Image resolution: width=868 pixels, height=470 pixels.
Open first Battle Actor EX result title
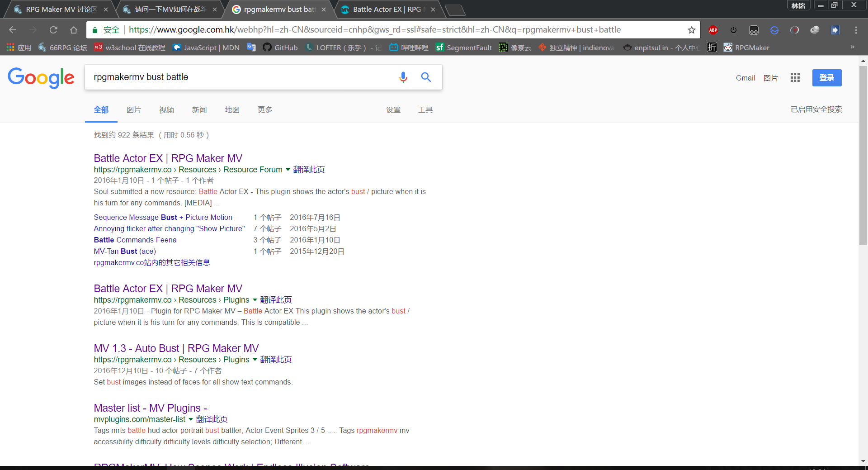168,158
